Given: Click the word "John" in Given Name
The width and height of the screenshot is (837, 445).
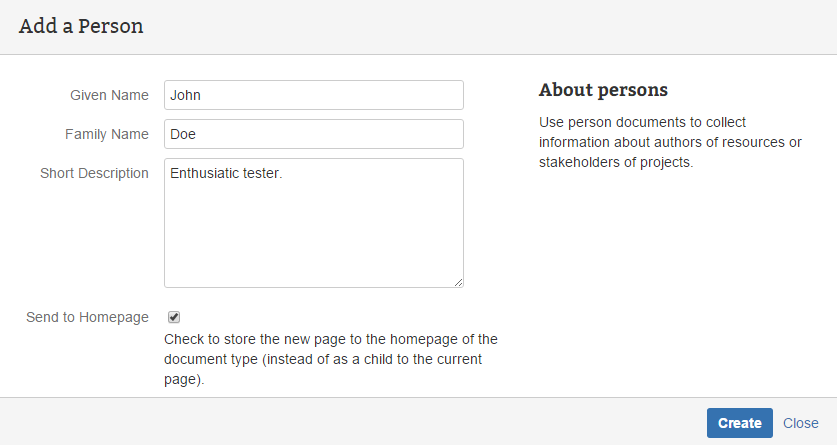Looking at the screenshot, I should tap(186, 96).
